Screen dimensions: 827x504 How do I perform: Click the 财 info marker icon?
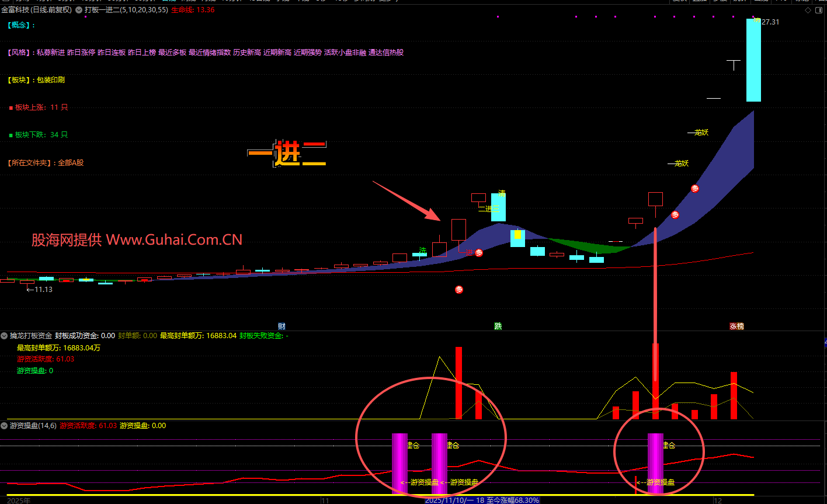click(x=282, y=326)
